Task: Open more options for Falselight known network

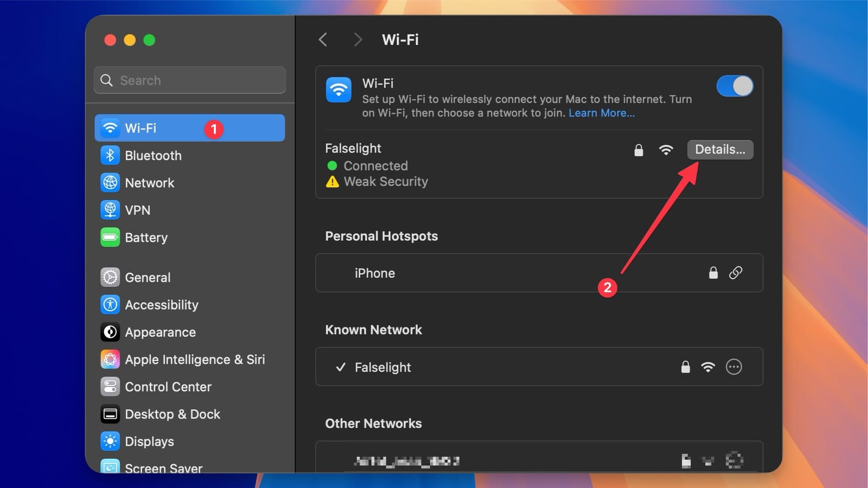Action: pyautogui.click(x=734, y=367)
